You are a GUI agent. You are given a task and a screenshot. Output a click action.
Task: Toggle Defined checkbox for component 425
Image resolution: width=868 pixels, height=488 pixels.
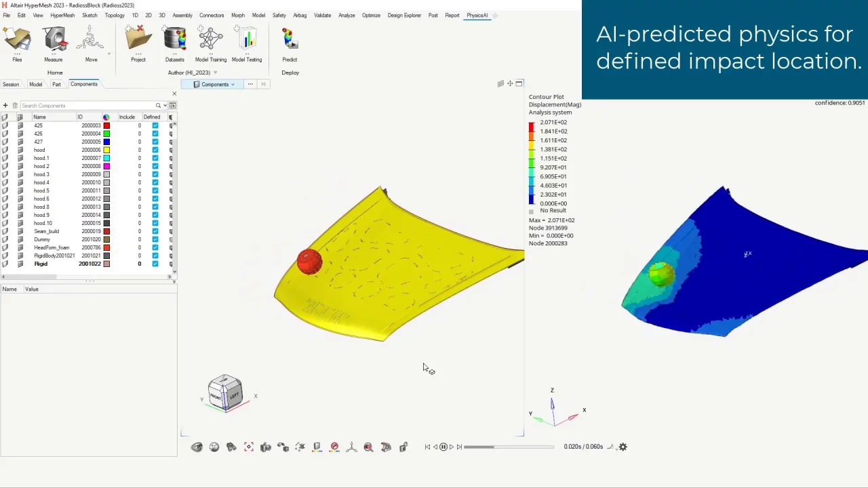pyautogui.click(x=155, y=125)
